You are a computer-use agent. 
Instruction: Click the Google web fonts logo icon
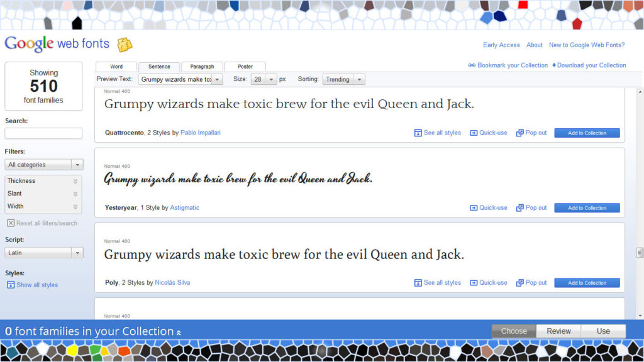click(125, 45)
